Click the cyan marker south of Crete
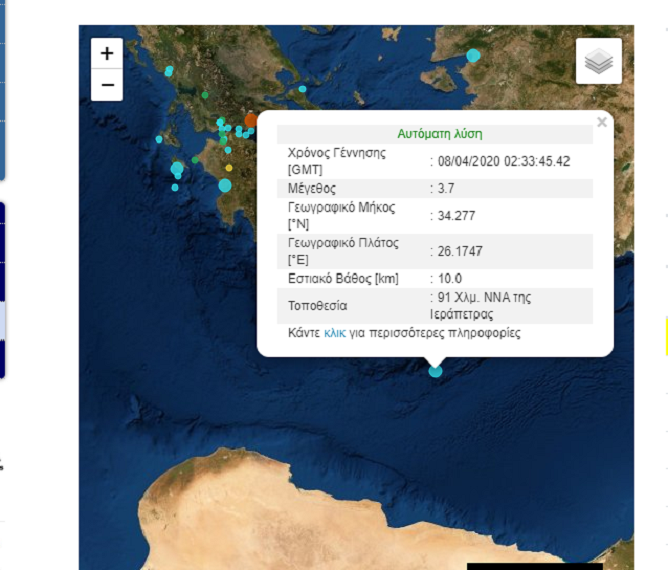668x570 pixels. coord(435,371)
